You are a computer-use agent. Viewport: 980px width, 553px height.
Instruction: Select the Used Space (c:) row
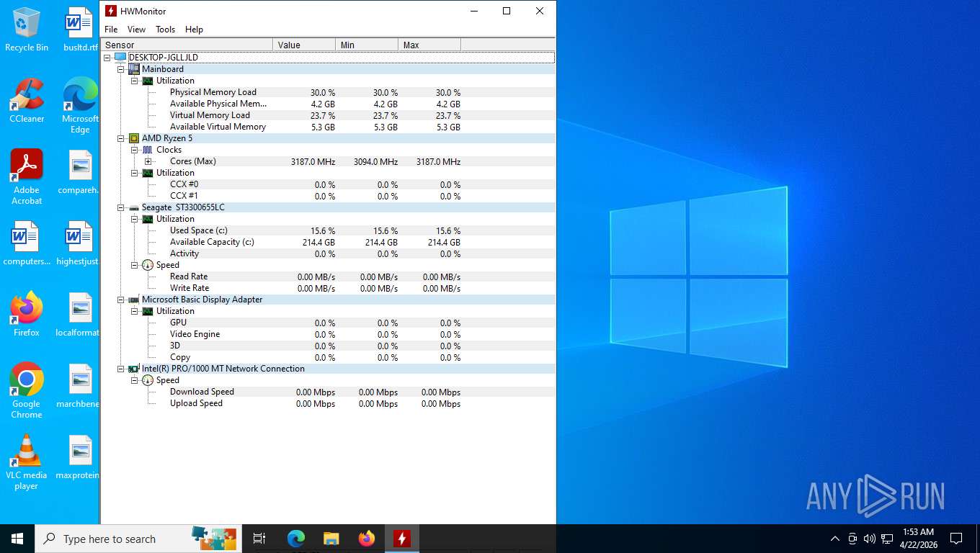pyautogui.click(x=329, y=230)
